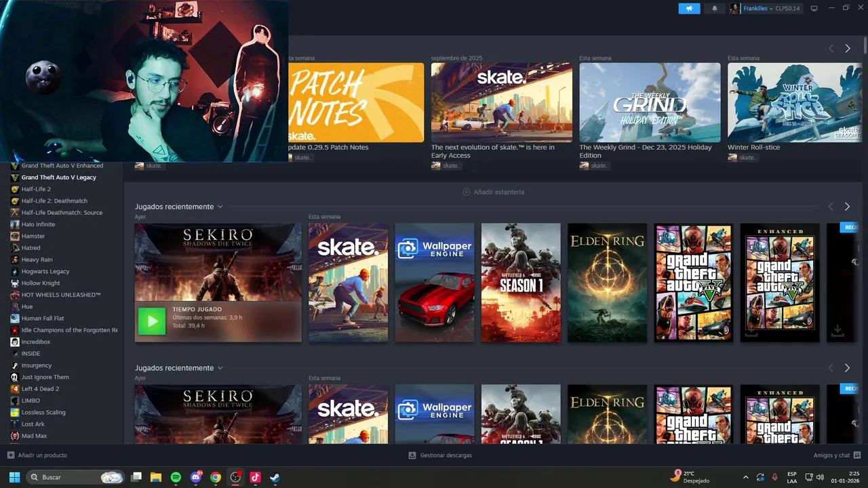Select INSIDE in library list

click(31, 354)
